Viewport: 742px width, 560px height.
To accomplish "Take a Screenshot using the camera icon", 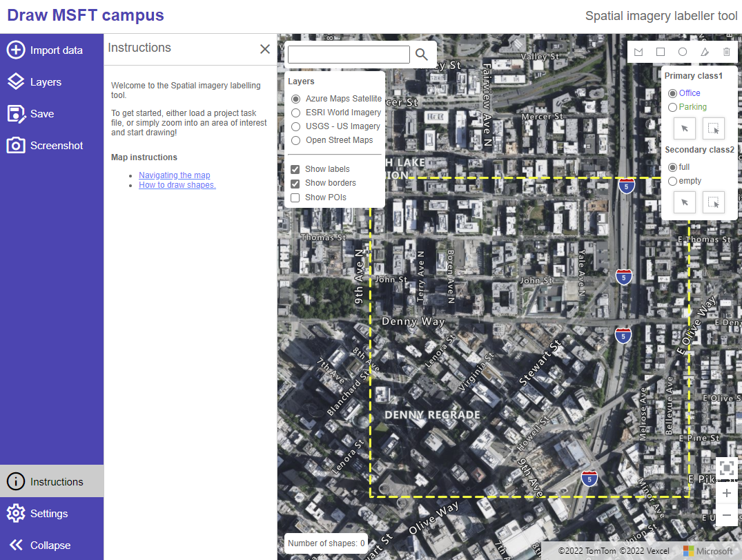I will (16, 145).
